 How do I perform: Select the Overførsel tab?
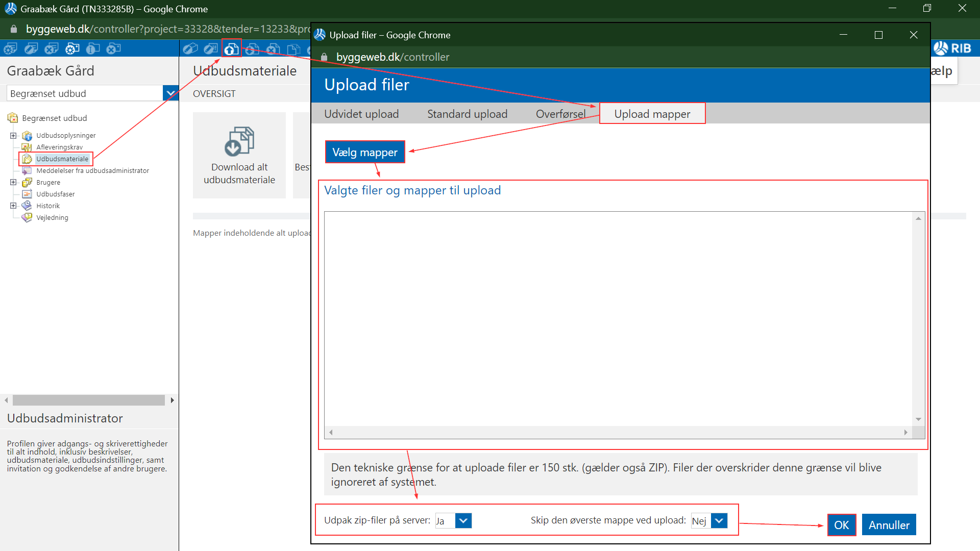(x=560, y=114)
